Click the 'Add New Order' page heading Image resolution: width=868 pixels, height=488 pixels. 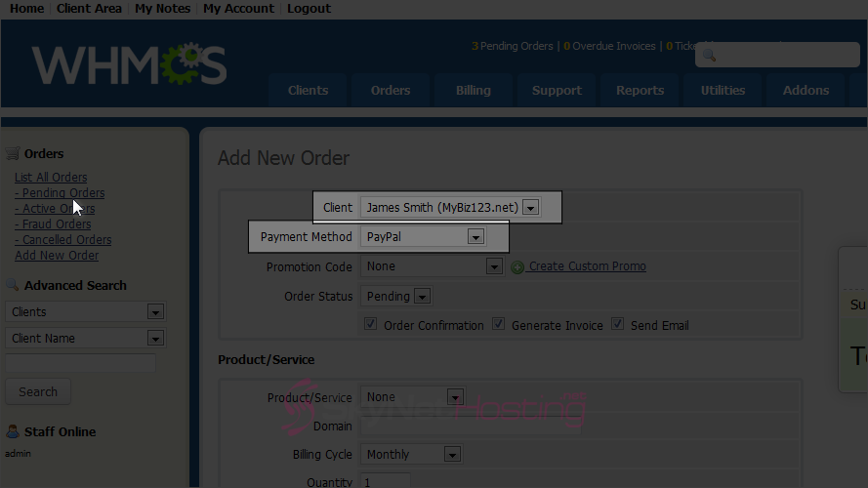tap(283, 158)
